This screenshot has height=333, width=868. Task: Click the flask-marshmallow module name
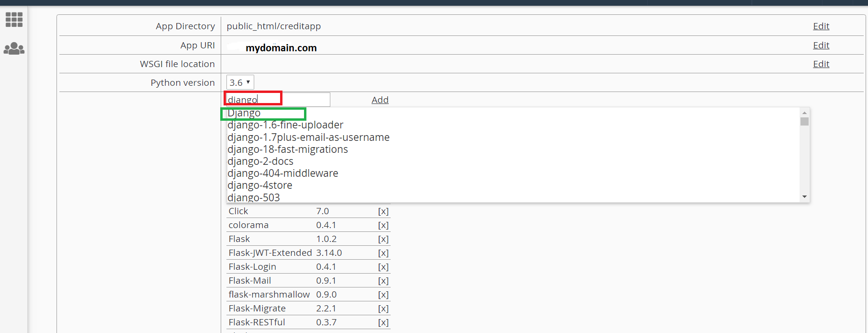pos(269,295)
